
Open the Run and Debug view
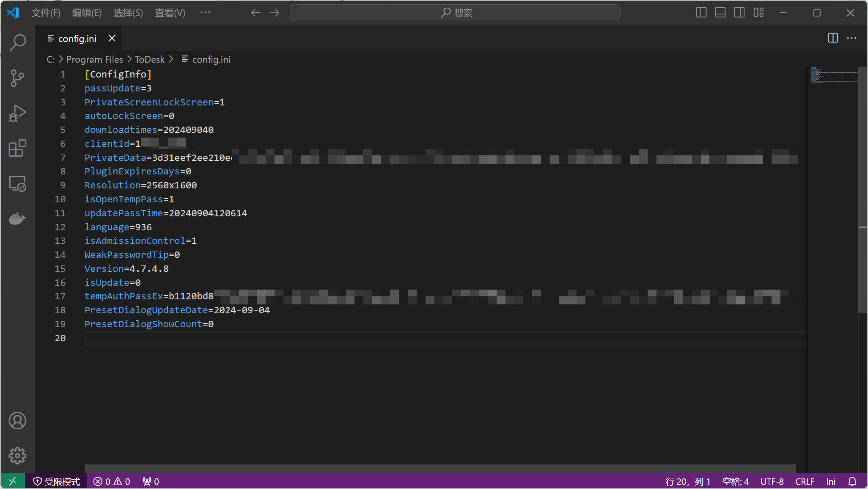click(x=17, y=113)
